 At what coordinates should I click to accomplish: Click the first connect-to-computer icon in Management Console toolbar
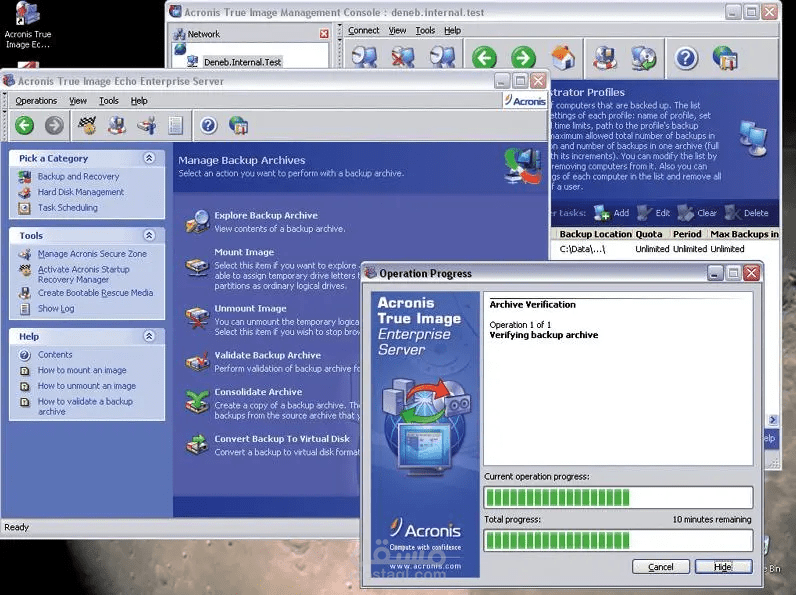(x=365, y=57)
